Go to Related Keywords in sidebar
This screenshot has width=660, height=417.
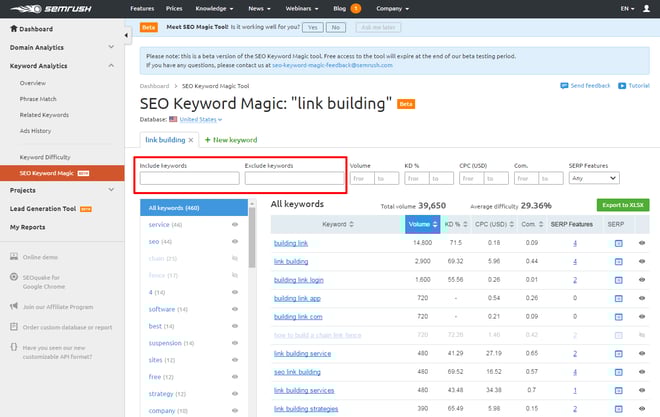point(44,115)
